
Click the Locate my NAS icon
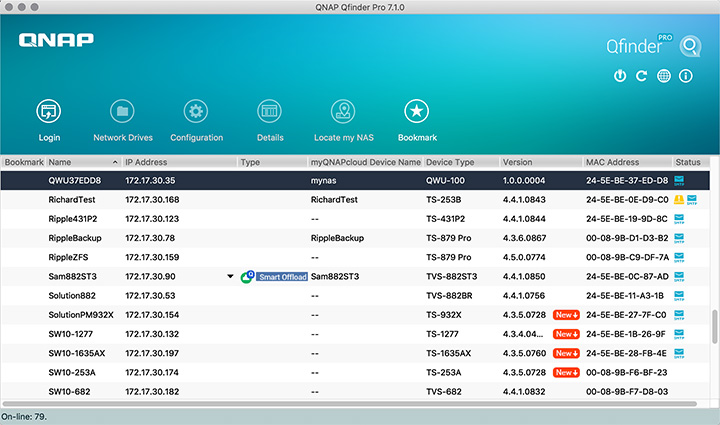[x=343, y=112]
